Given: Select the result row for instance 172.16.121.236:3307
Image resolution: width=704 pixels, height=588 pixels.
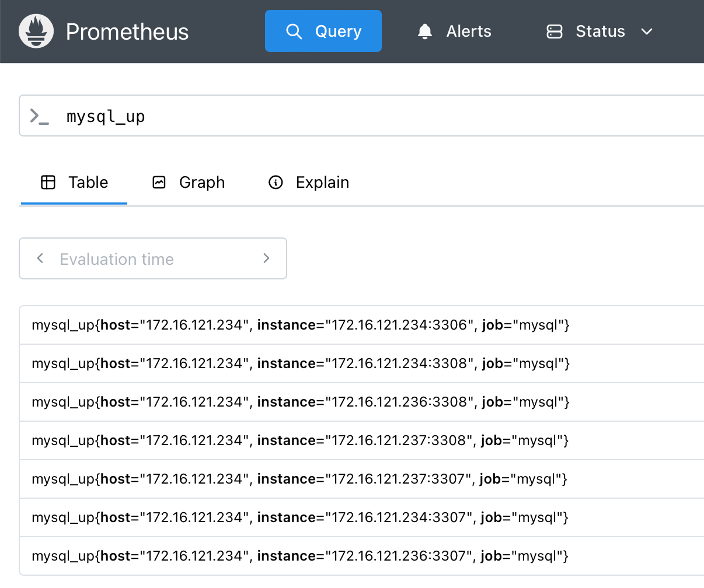Looking at the screenshot, I should [x=301, y=556].
